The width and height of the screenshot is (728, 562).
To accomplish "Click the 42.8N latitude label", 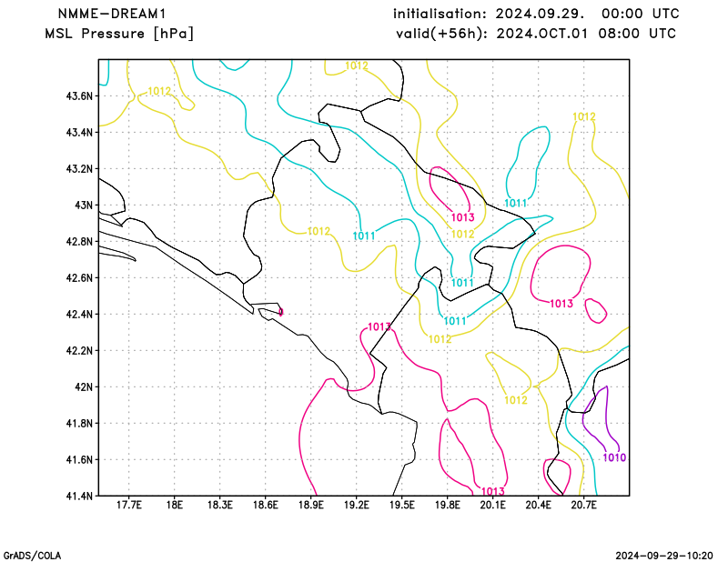I will (x=79, y=241).
